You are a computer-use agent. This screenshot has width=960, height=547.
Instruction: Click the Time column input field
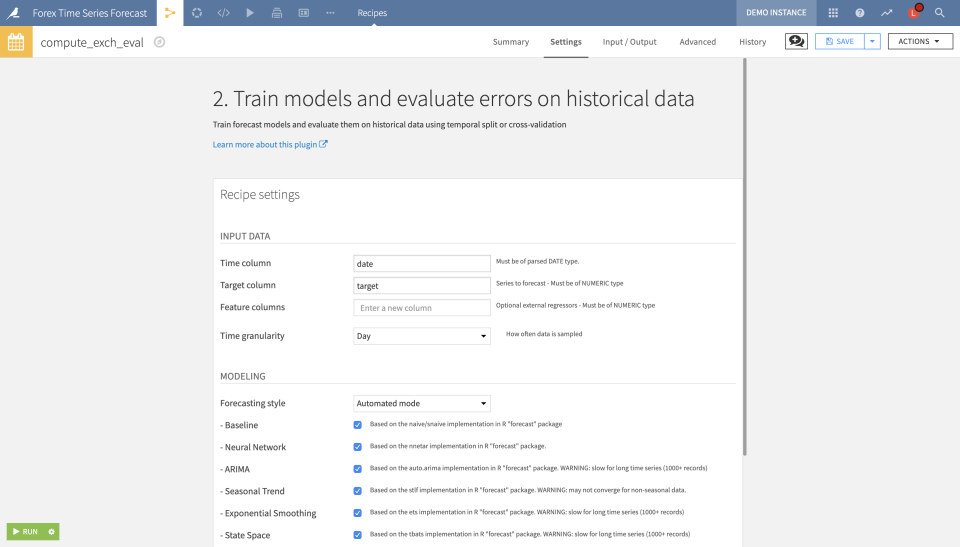[x=422, y=263]
